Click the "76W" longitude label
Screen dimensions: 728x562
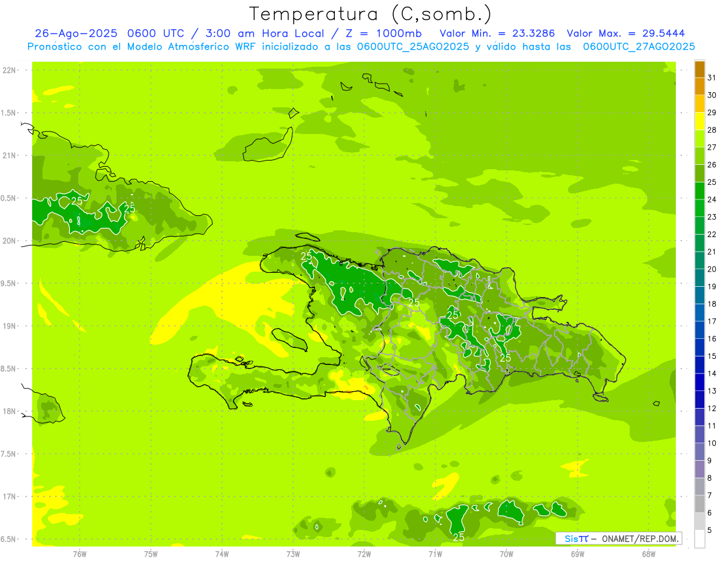79,554
